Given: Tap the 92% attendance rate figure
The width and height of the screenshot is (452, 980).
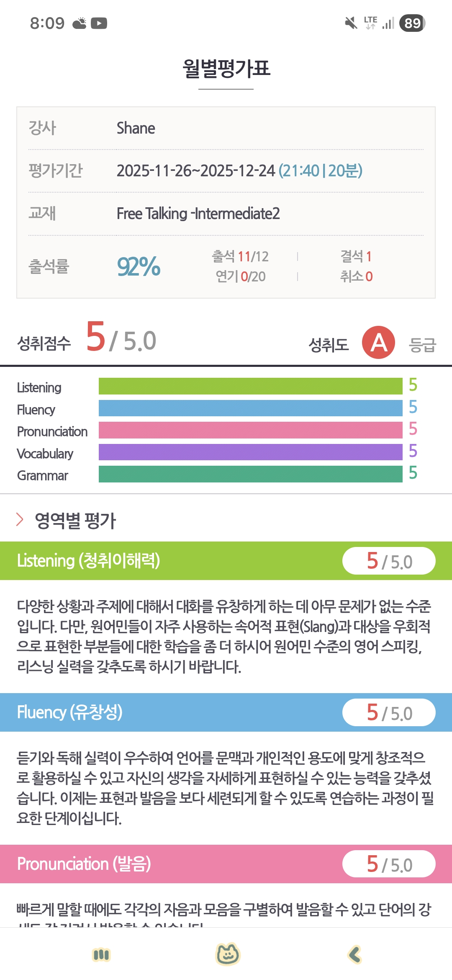Looking at the screenshot, I should pos(139,266).
